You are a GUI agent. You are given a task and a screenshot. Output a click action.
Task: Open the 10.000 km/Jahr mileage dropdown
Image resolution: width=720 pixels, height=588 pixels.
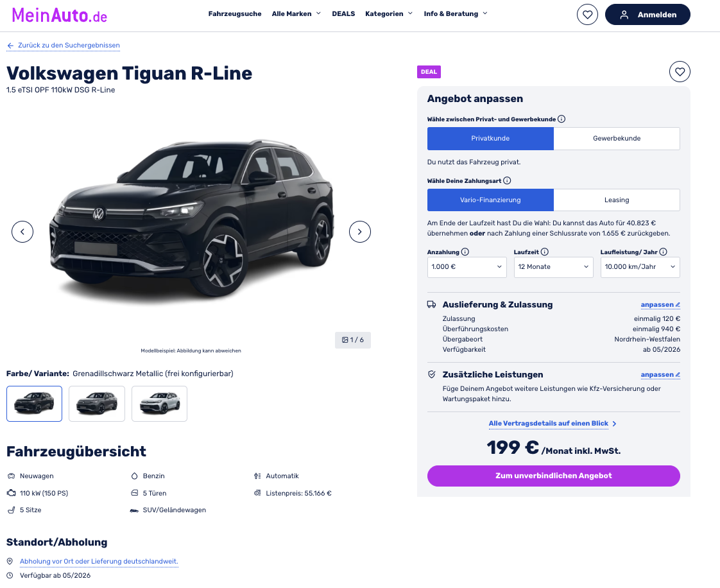coord(640,267)
